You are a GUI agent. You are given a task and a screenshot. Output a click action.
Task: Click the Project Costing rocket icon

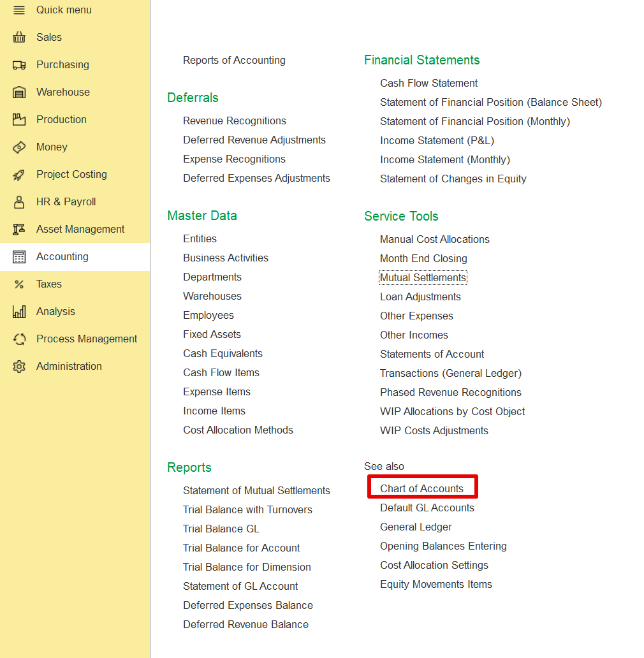point(19,175)
